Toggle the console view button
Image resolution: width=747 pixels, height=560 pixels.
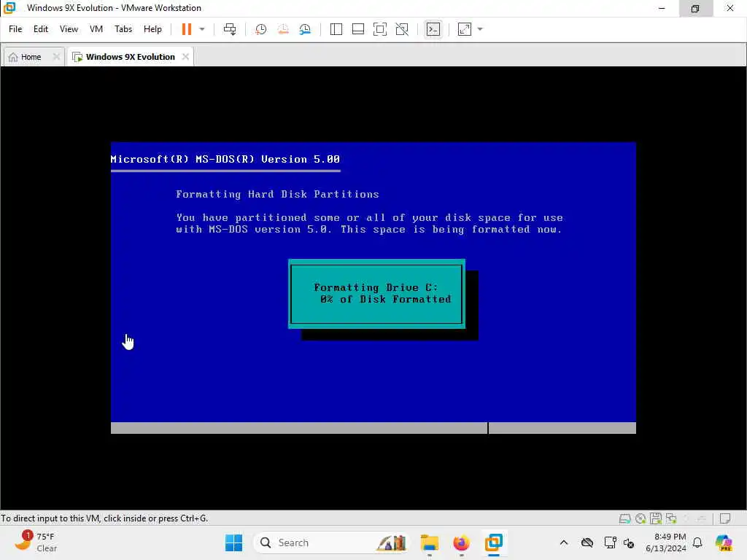(x=433, y=29)
